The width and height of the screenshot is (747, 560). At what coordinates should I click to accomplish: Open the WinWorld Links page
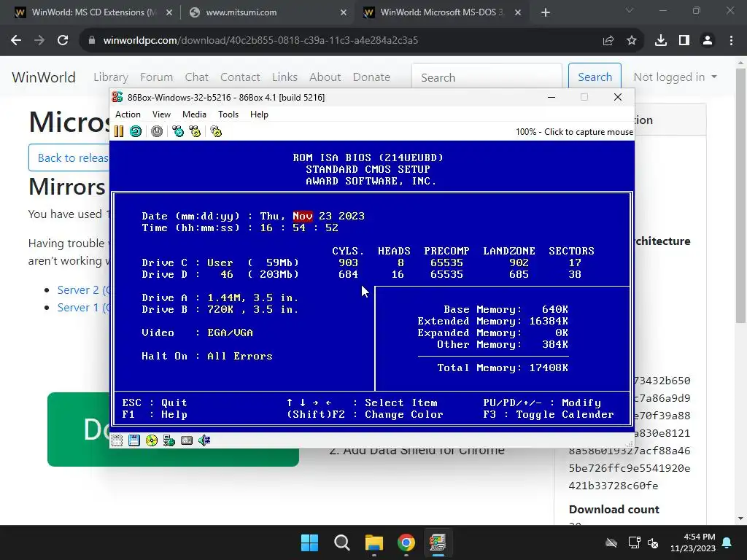pyautogui.click(x=285, y=77)
